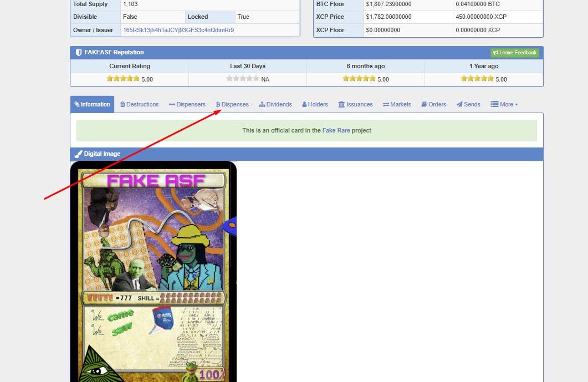588x382 pixels.
Task: Select the BTC Floor amount 0.04100000 BTC
Action: tap(478, 4)
